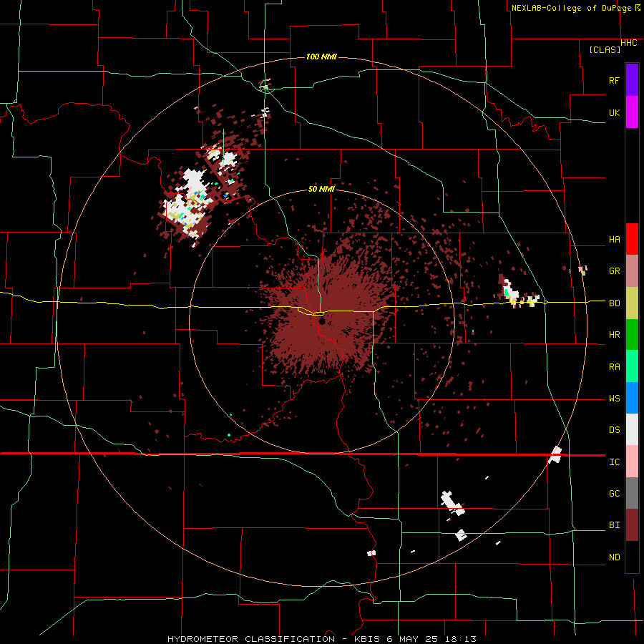This screenshot has width=644, height=644.
Task: Click the 6 MAY 25 date text
Action: (x=412, y=639)
